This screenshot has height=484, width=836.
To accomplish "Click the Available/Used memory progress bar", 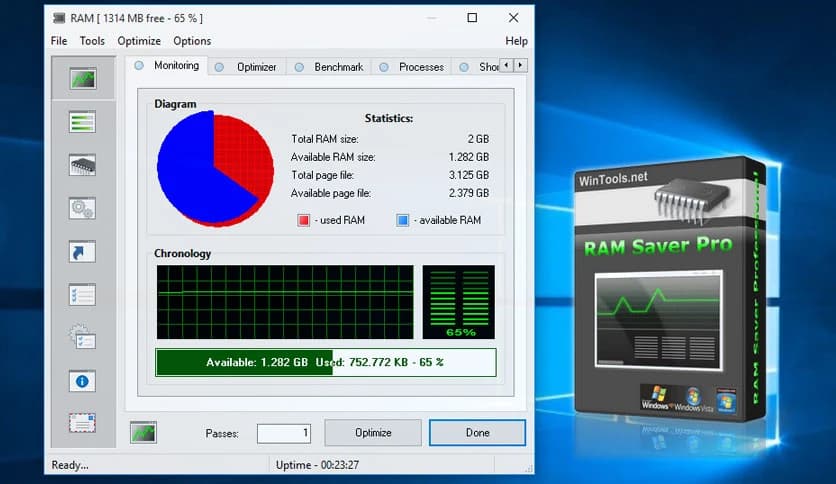I will (326, 362).
